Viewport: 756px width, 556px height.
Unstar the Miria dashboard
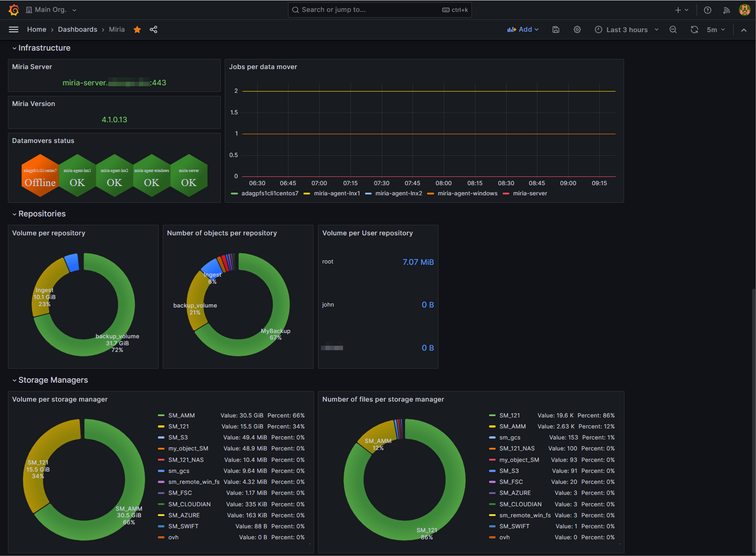coord(137,29)
